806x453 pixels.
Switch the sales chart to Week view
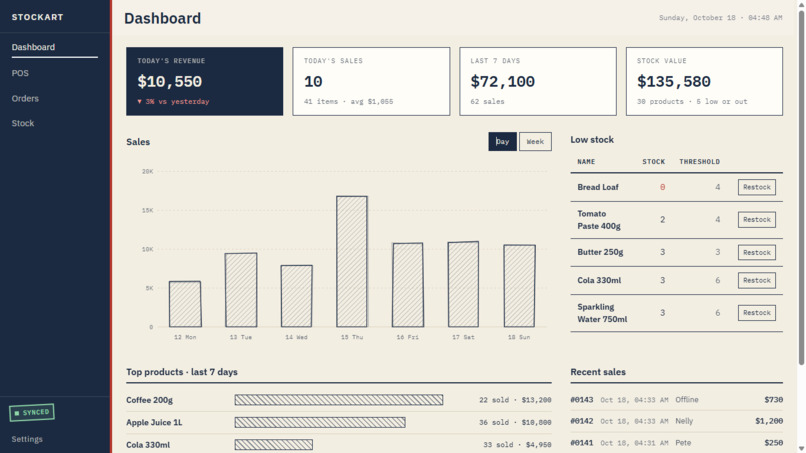tap(535, 142)
